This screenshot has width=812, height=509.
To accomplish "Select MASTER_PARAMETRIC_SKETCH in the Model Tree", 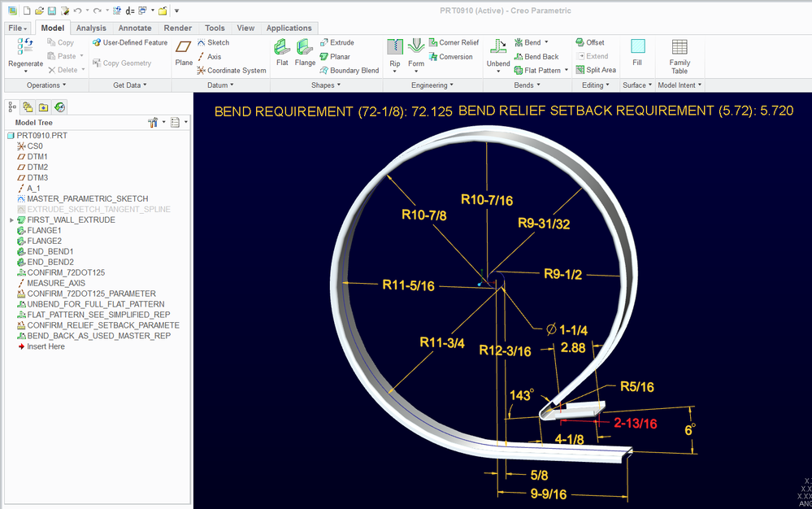I will point(87,198).
